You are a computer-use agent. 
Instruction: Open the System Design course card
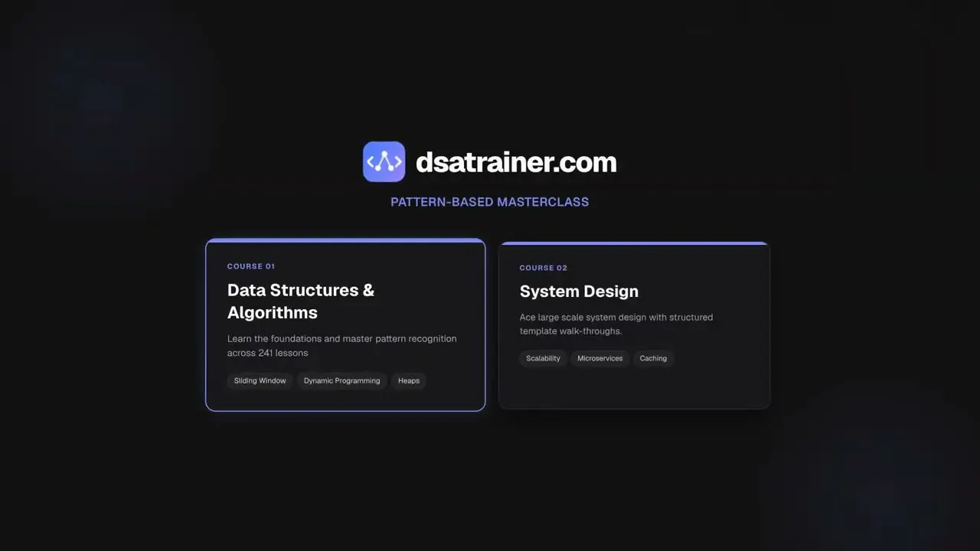click(x=634, y=325)
